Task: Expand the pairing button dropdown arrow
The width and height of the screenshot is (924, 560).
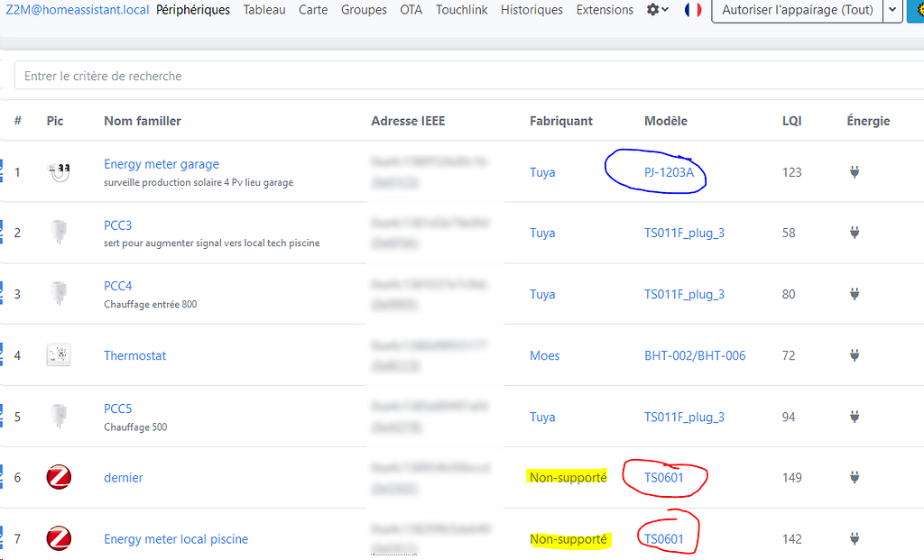Action: click(892, 10)
